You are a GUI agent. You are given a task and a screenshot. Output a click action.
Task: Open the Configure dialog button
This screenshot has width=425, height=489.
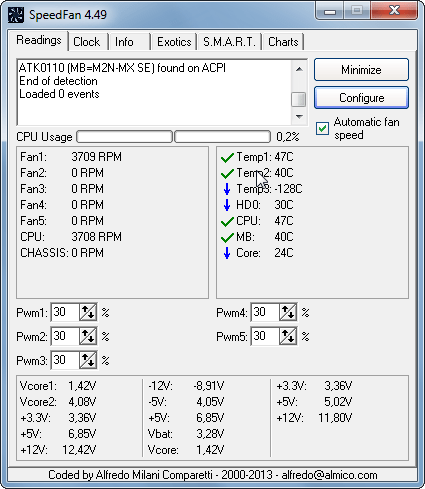tap(361, 98)
